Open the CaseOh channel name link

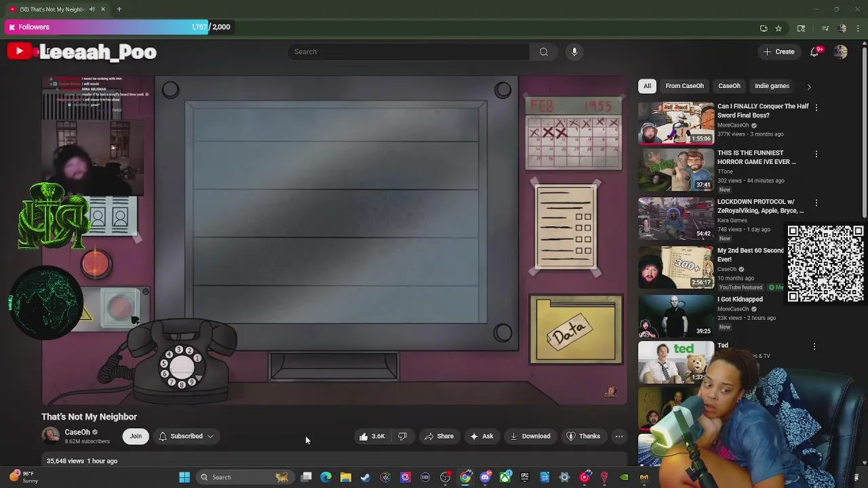click(x=77, y=432)
